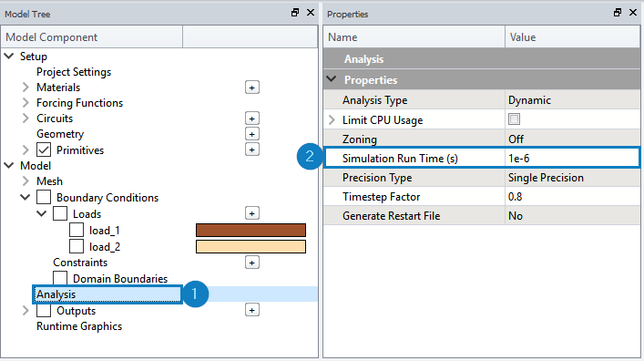Screen dimensions: 644x361
Task: Undock the Model Tree panel
Action: [x=295, y=13]
